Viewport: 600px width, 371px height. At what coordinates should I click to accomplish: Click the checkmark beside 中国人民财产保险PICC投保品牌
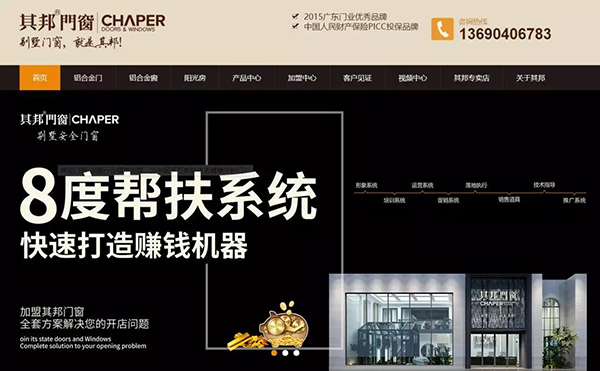click(295, 26)
